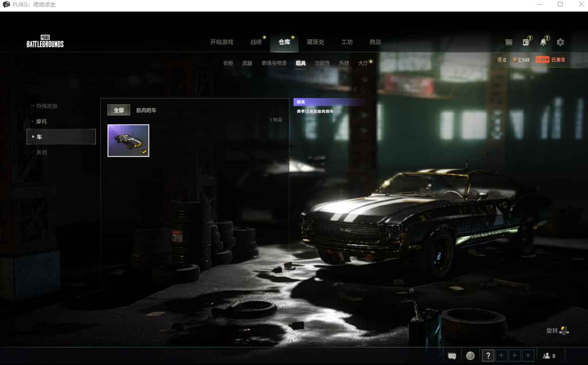588x365 pixels.
Task: Switch to the 武器 weapons sub-tab
Action: click(x=247, y=63)
